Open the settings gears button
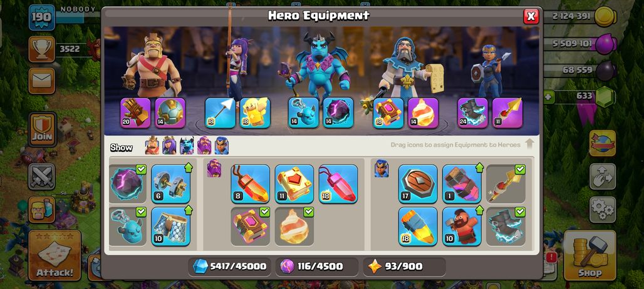This screenshot has width=644, height=289. pyautogui.click(x=603, y=210)
